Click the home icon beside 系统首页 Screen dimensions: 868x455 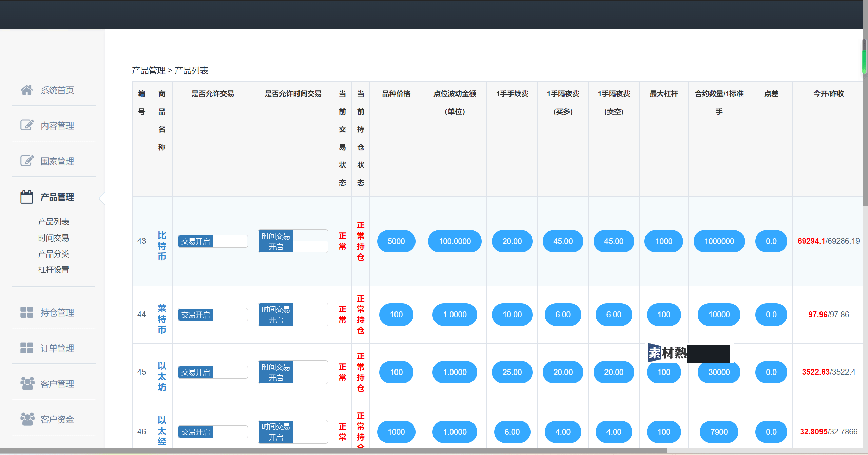tap(27, 90)
